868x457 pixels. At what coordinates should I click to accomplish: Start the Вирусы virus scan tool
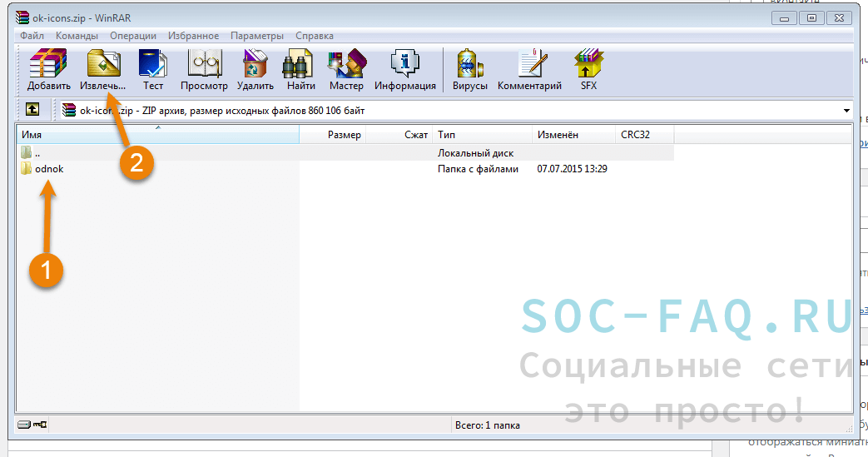coord(470,70)
